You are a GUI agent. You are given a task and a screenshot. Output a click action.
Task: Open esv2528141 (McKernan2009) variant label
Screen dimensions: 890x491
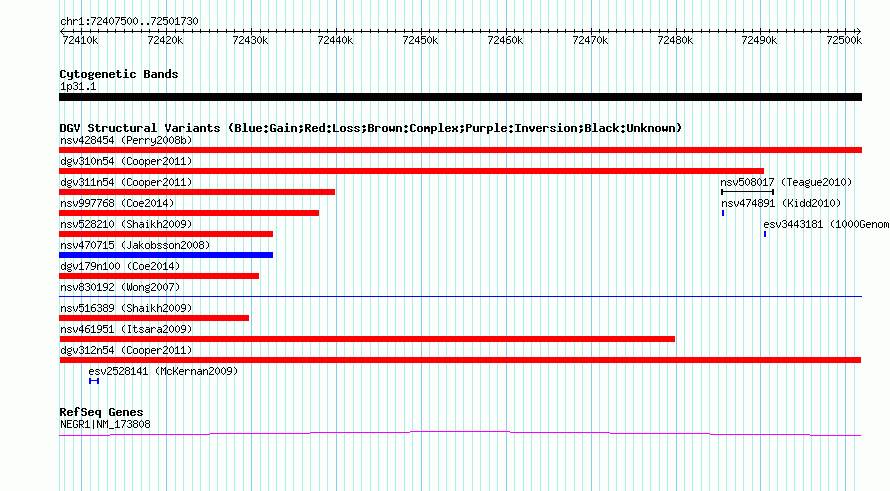pos(163,371)
